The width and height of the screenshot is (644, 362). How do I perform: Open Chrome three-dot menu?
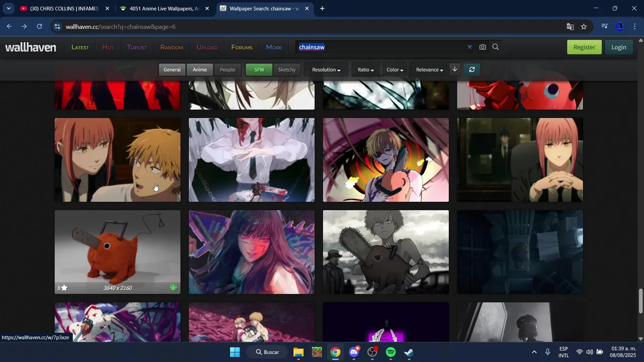[634, 27]
